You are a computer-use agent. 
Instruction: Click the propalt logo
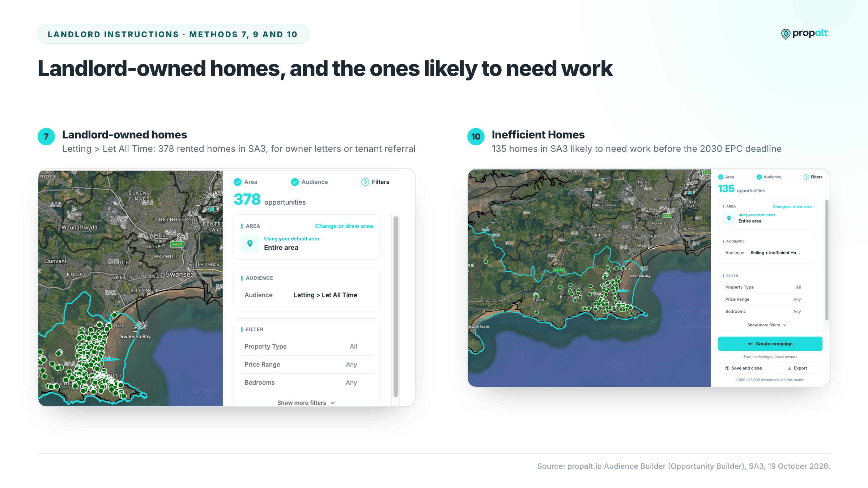click(x=804, y=34)
